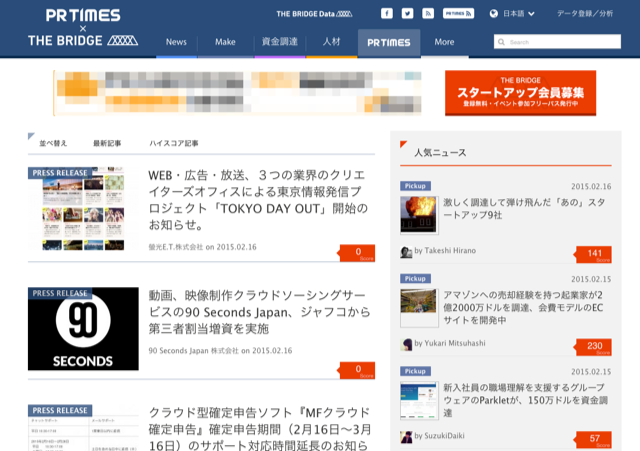
Task: Click PRESS RELEASE label on 90 Seconds thumbnail
Action: pyautogui.click(x=60, y=293)
